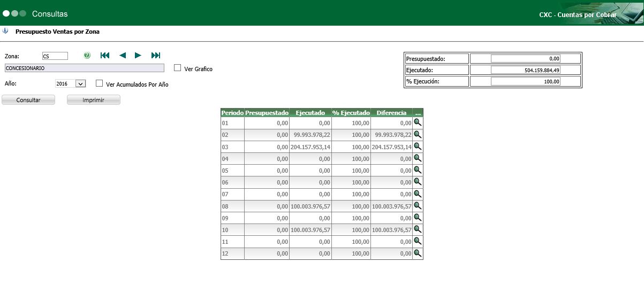644x285 pixels.
Task: Click CXC - Cuentas por Cobrar label
Action: coord(578,15)
